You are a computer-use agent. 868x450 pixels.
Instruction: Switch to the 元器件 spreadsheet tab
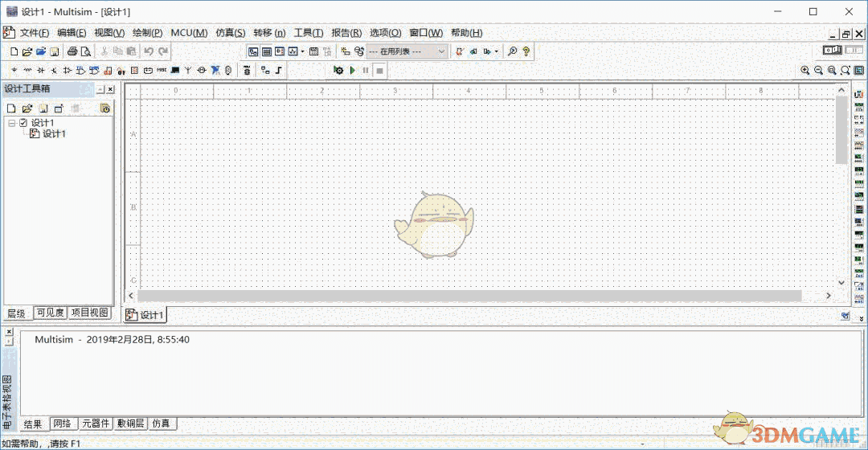(x=96, y=423)
